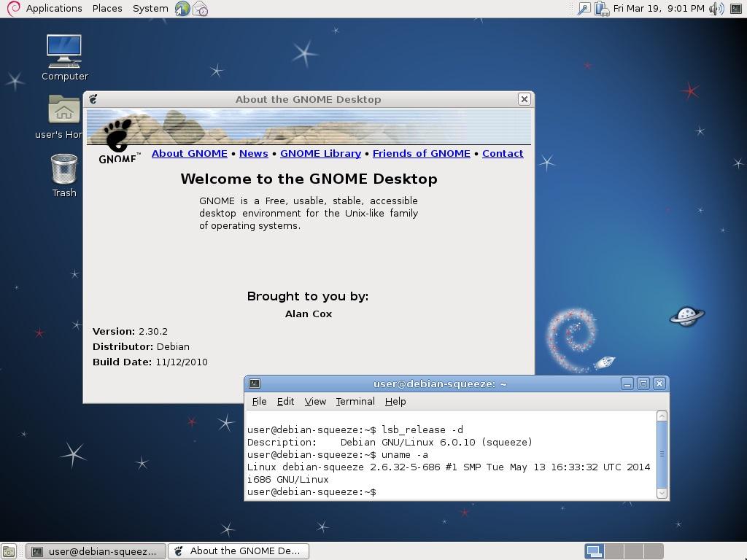Click the GNOME logo in the About window
The height and width of the screenshot is (560, 747).
(x=118, y=141)
